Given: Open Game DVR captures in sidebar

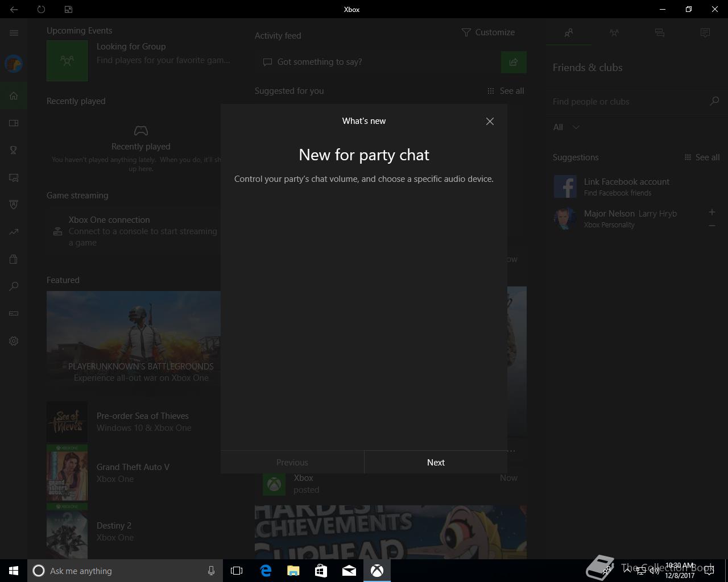Looking at the screenshot, I should click(14, 177).
